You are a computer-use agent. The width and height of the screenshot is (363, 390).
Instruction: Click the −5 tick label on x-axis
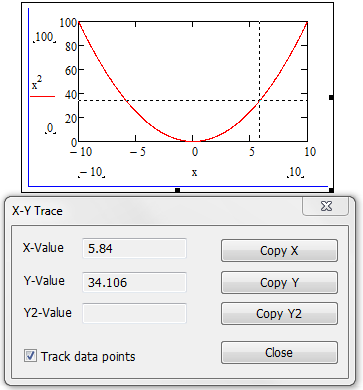point(138,152)
